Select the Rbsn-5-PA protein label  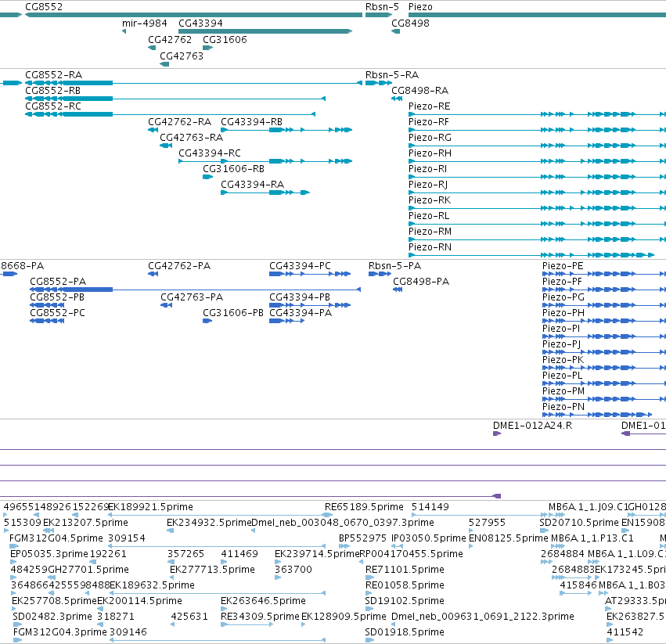394,266
